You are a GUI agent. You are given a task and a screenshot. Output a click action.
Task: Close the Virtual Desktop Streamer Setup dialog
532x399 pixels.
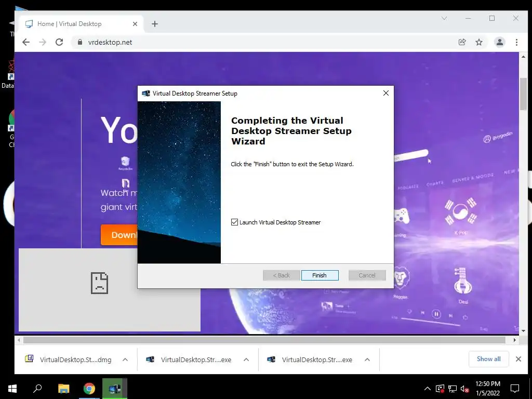point(386,93)
